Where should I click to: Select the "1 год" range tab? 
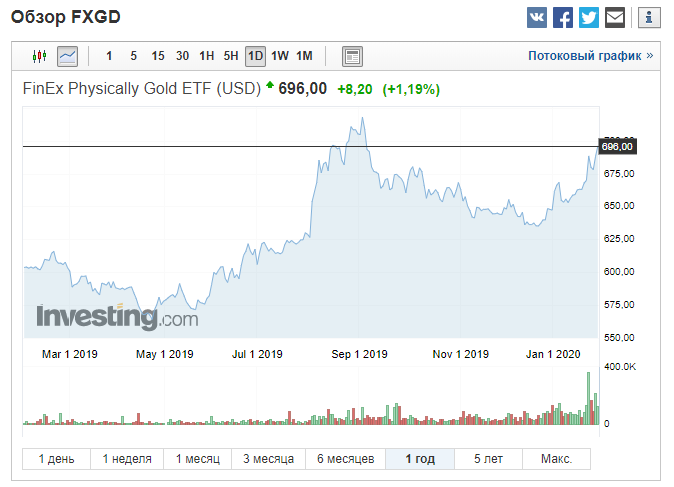pos(420,459)
